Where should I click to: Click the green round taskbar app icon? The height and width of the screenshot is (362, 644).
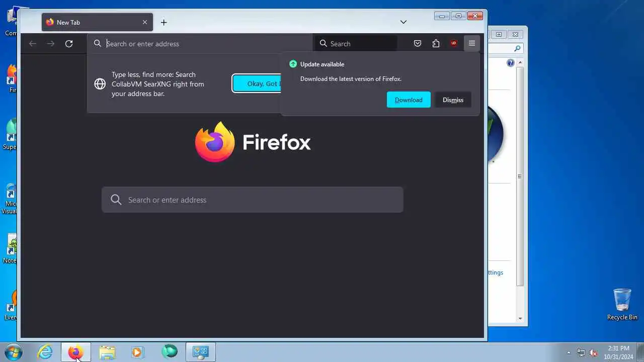pyautogui.click(x=170, y=351)
